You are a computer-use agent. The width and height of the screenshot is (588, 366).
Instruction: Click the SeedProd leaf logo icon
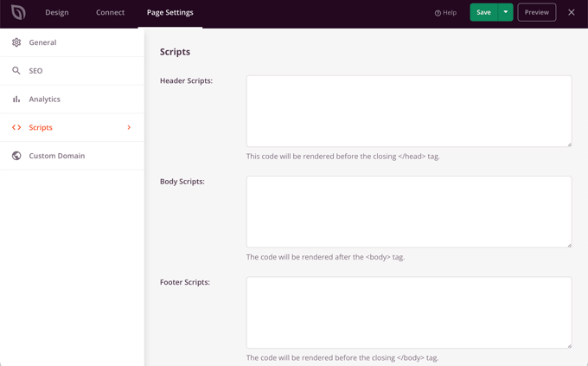pos(18,13)
